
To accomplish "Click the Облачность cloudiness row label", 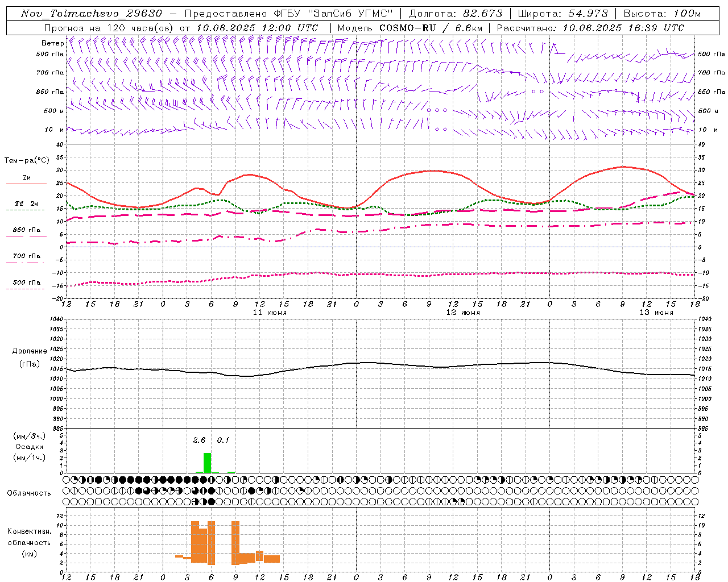I will [29, 493].
